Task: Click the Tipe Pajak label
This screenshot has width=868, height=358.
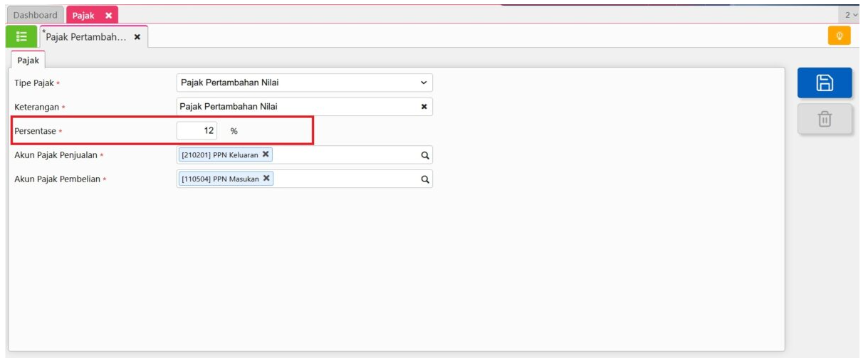Action: (34, 83)
